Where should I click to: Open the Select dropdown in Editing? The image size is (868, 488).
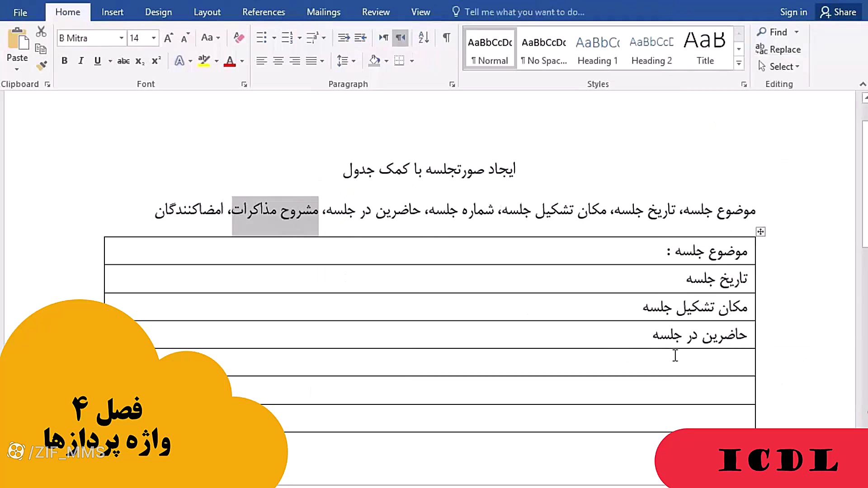pyautogui.click(x=779, y=67)
